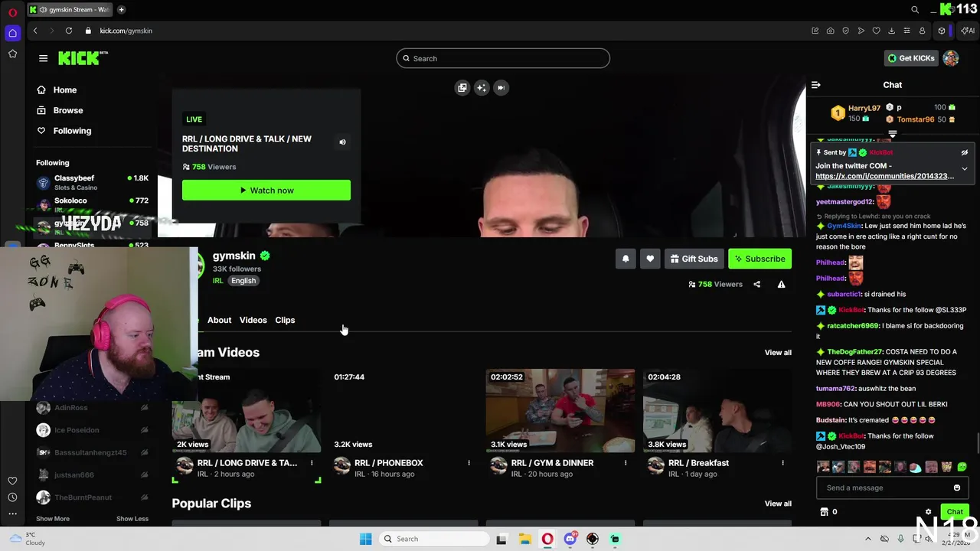Open Opera AI button in toolbar
Screen dimensions: 980x551
(967, 31)
